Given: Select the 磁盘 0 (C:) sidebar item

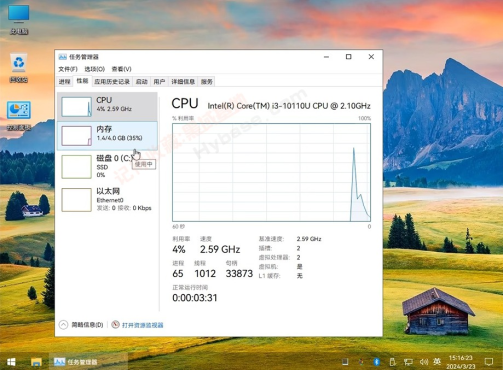Looking at the screenshot, I should [107, 166].
